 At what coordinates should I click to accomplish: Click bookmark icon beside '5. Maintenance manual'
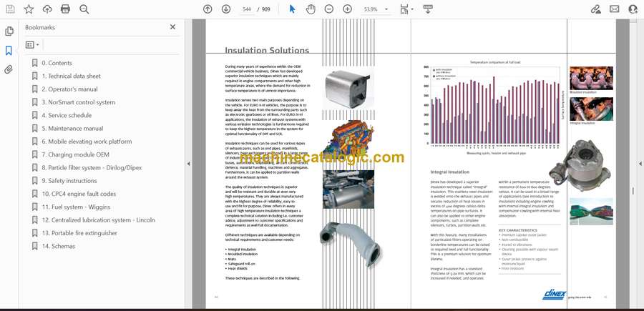coord(34,129)
